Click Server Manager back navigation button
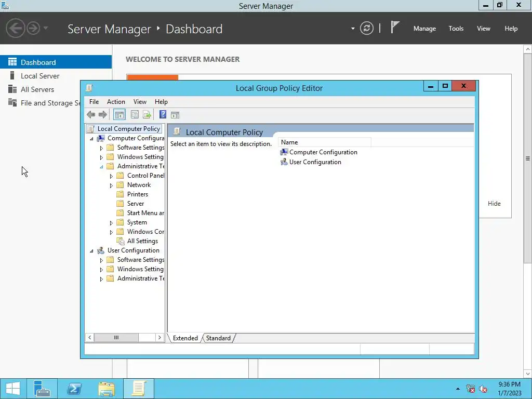The height and width of the screenshot is (399, 532). coord(15,28)
